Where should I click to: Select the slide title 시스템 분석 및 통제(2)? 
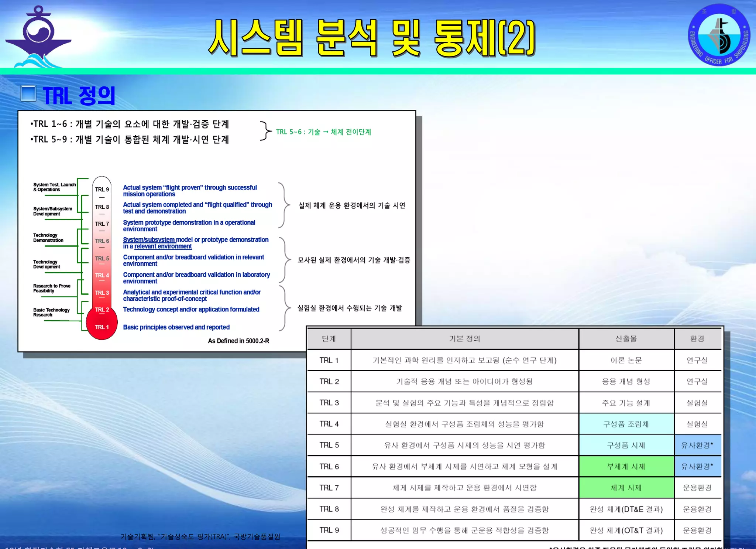click(x=372, y=38)
